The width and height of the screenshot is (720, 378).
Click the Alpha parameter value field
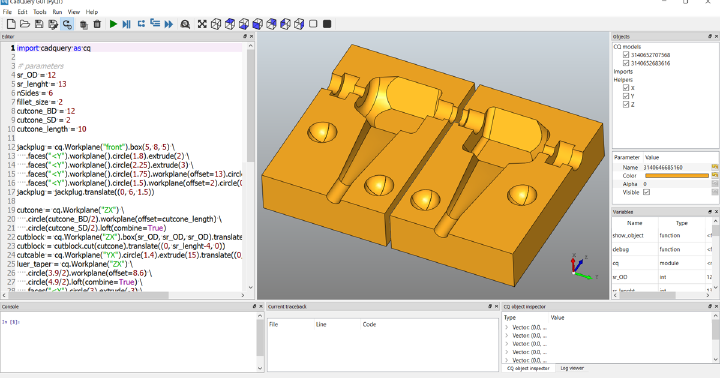pos(676,184)
